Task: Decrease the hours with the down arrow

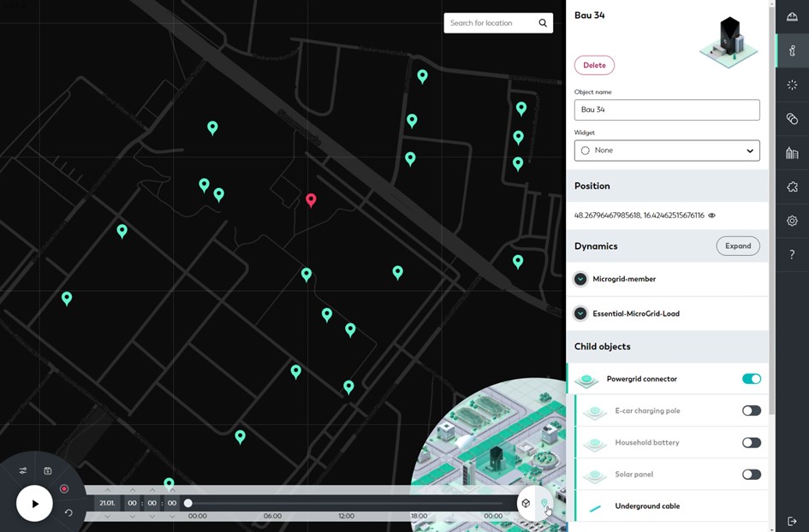Action: pyautogui.click(x=133, y=516)
